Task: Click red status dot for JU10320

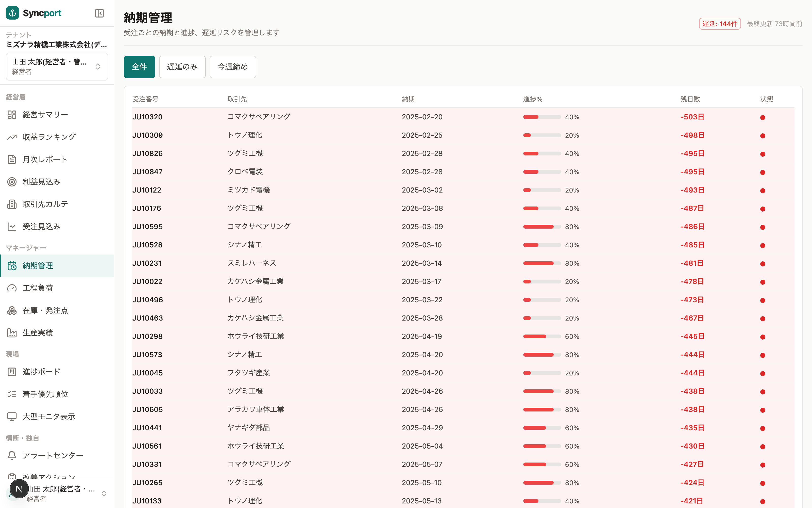Action: tap(763, 118)
